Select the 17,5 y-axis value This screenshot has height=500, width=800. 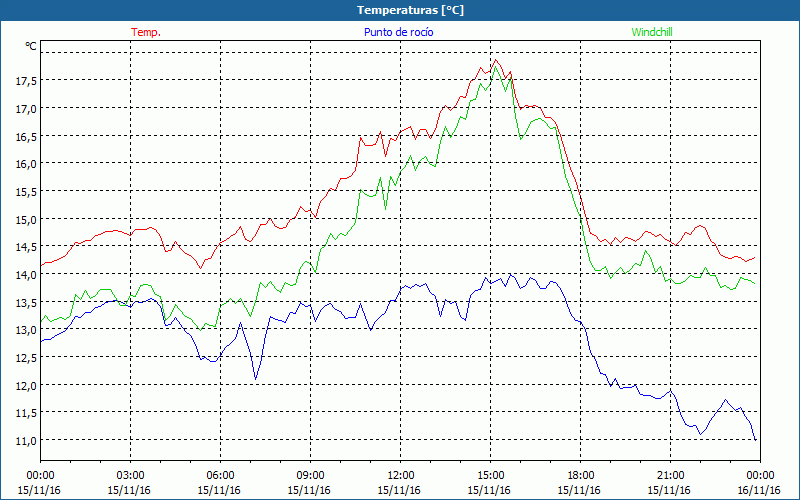click(25, 81)
